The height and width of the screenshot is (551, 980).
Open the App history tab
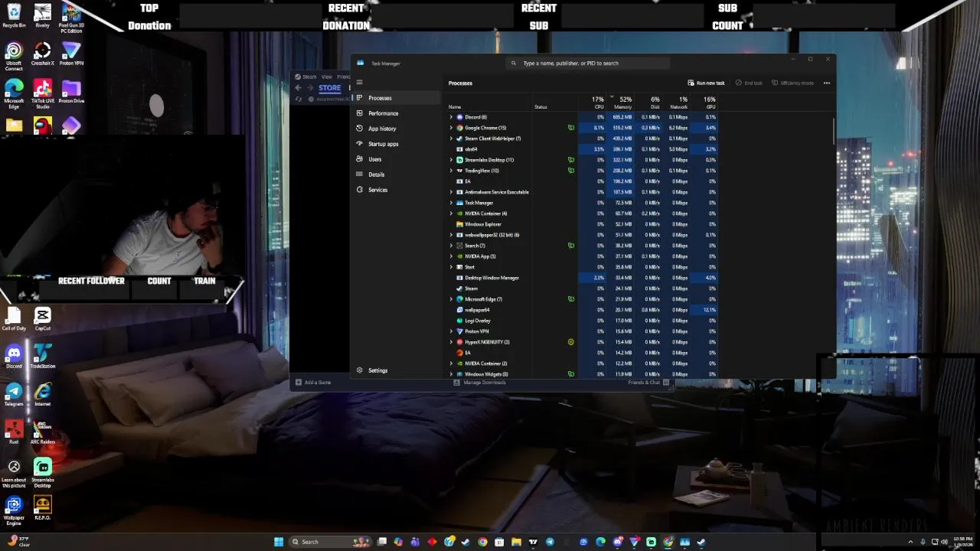[397, 129]
